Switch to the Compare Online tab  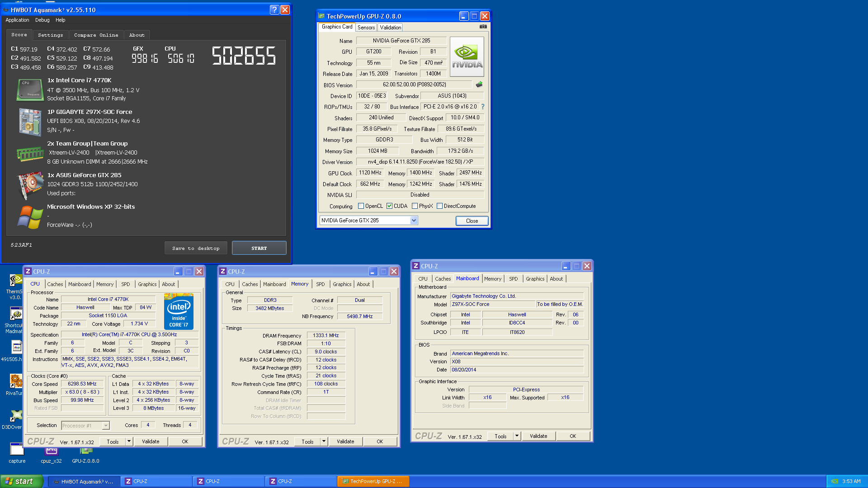(x=96, y=35)
